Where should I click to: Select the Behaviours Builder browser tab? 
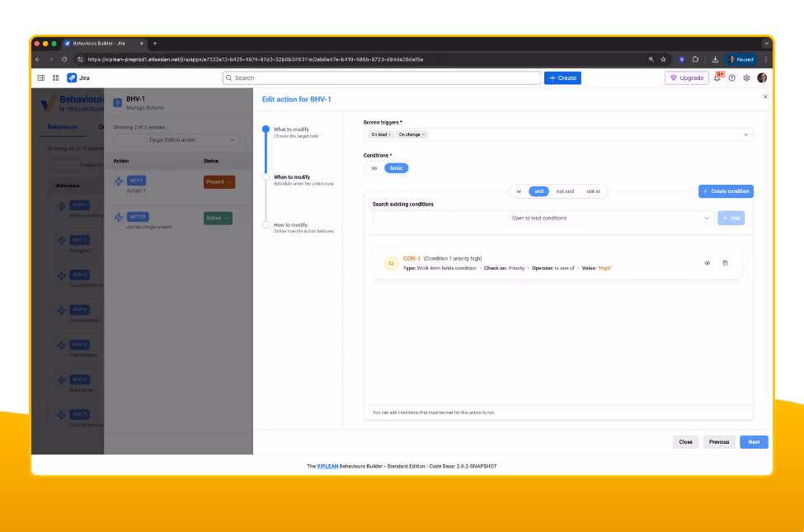pyautogui.click(x=105, y=44)
